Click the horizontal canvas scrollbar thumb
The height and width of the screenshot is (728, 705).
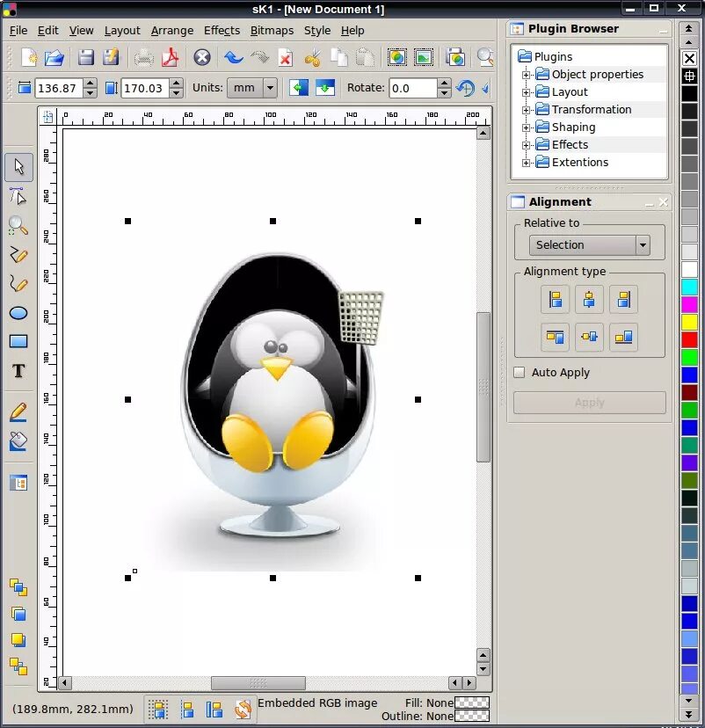(258, 683)
